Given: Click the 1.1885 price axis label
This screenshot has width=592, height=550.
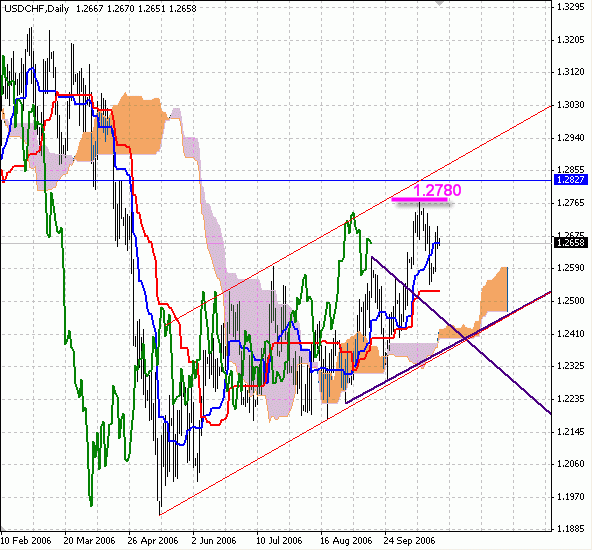Looking at the screenshot, I should [570, 529].
